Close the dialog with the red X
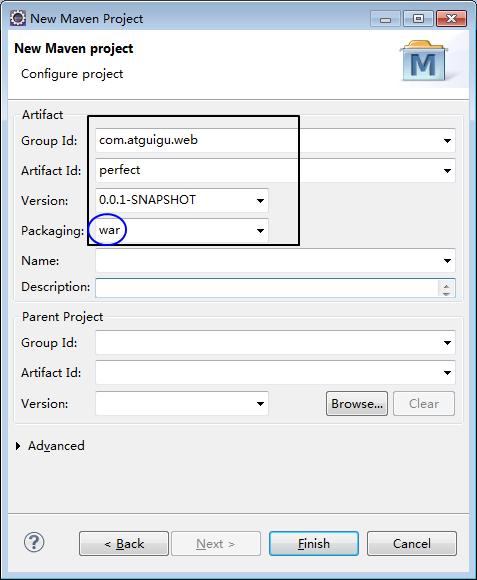 (x=451, y=18)
